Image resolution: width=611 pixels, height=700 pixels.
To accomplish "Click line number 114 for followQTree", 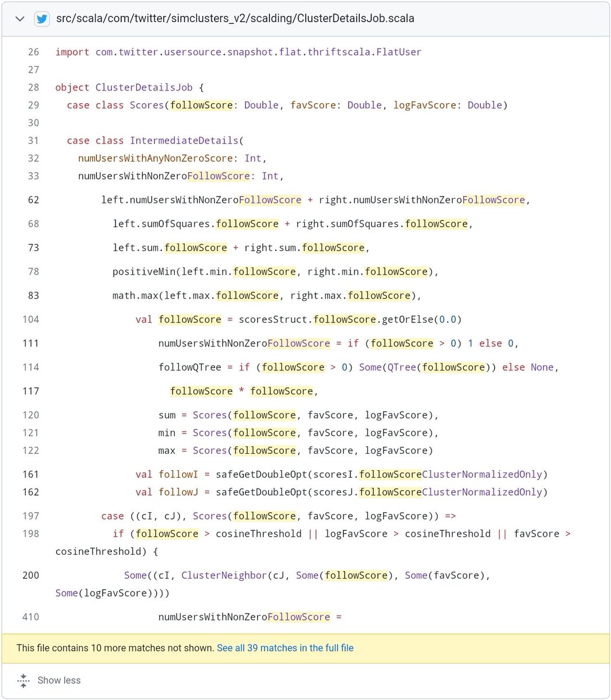I will [x=31, y=367].
